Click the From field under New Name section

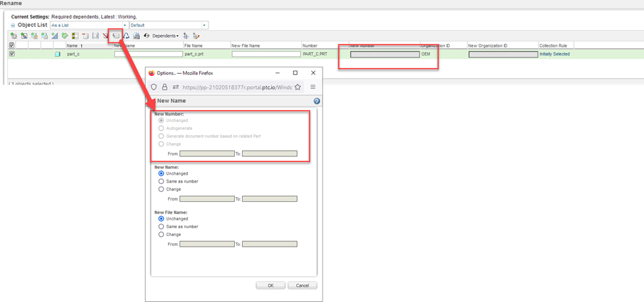[x=207, y=198]
